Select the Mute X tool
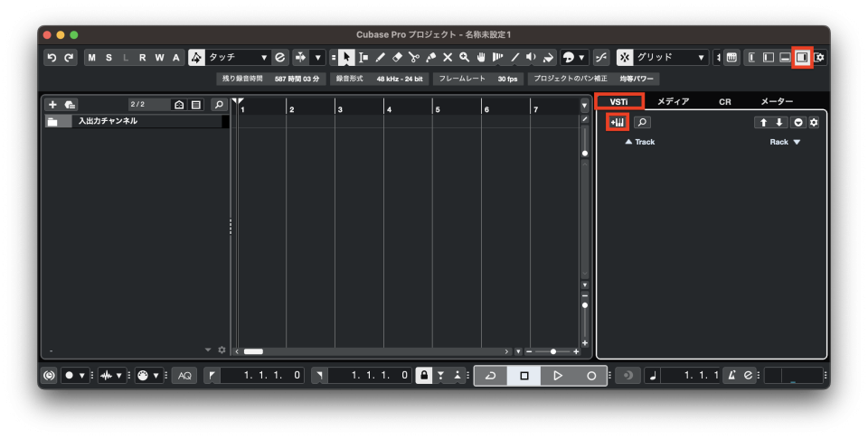 [x=448, y=58]
